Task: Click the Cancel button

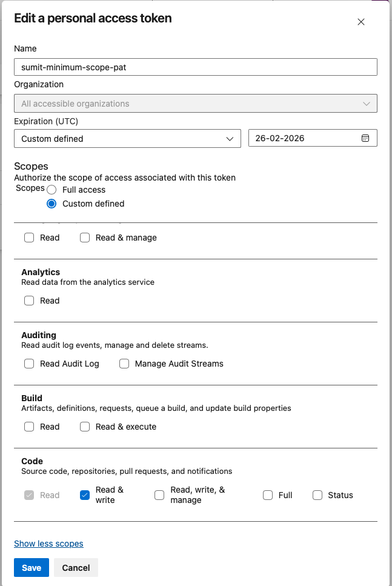Action: [x=76, y=568]
